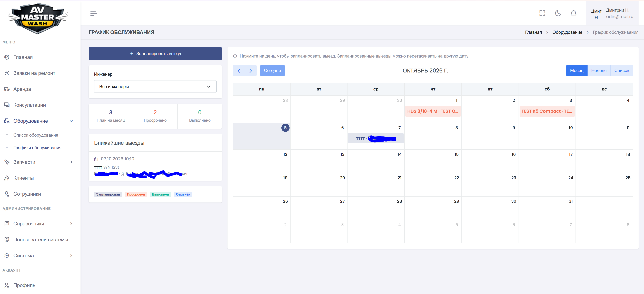Click the Профиль user icon

point(7,285)
